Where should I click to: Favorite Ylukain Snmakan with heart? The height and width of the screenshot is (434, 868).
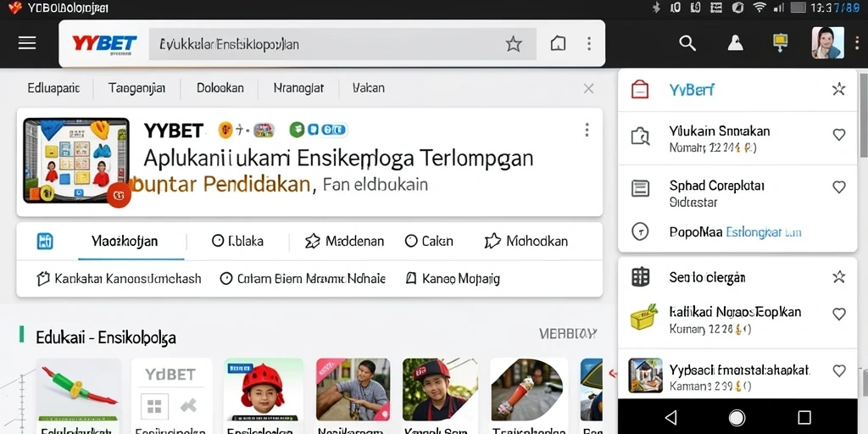pyautogui.click(x=839, y=135)
